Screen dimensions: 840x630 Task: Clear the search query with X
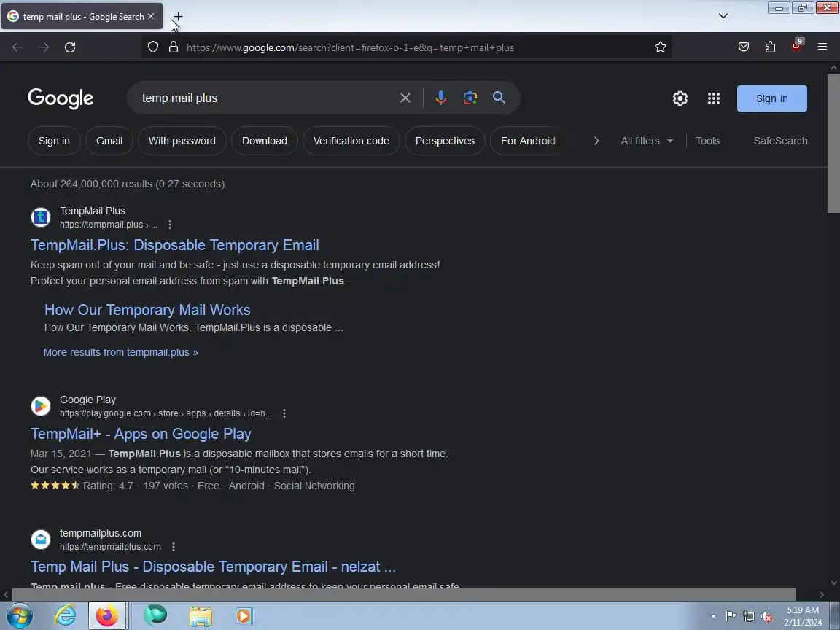(405, 98)
